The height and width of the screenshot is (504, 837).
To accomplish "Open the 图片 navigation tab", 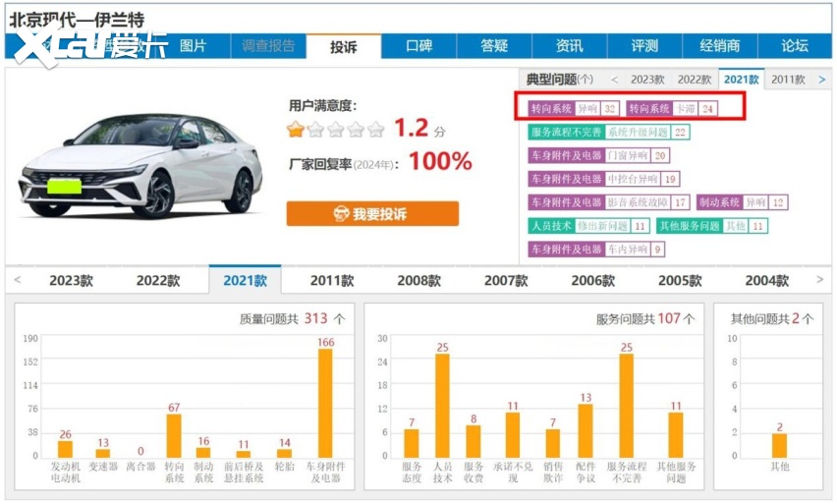I will [x=193, y=46].
